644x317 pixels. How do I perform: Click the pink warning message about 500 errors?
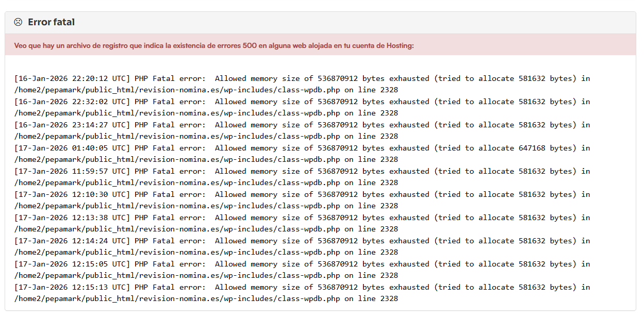(x=214, y=45)
